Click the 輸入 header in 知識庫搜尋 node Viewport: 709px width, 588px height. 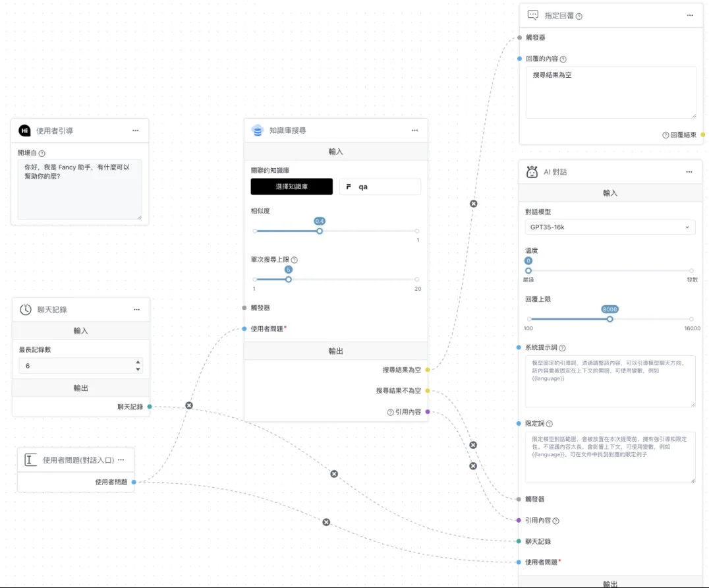(x=336, y=152)
